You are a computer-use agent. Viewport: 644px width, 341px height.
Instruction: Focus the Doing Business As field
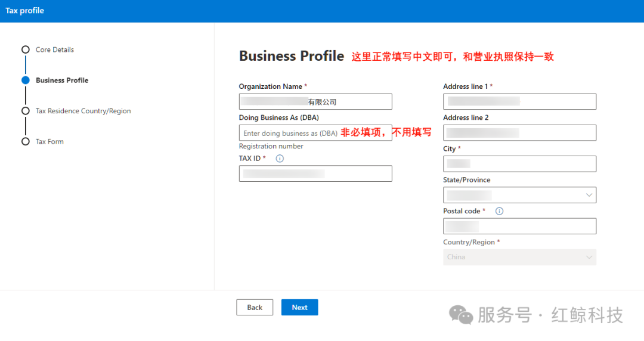tap(315, 133)
